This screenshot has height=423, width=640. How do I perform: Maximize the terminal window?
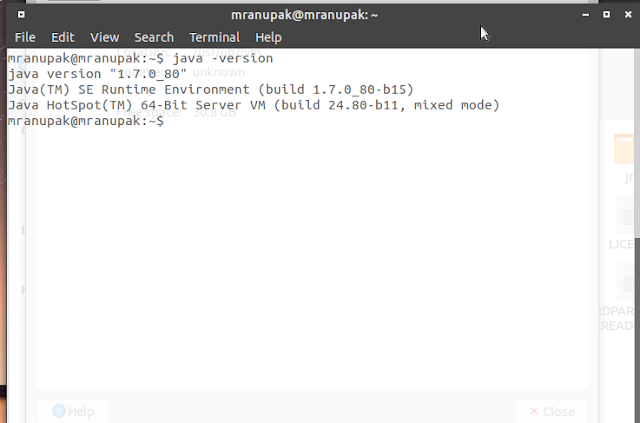[607, 15]
